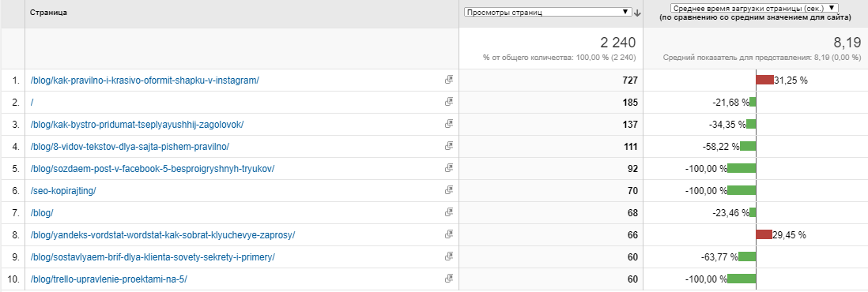Click the Страница column header
Screen dimensions: 868x292
click(49, 12)
